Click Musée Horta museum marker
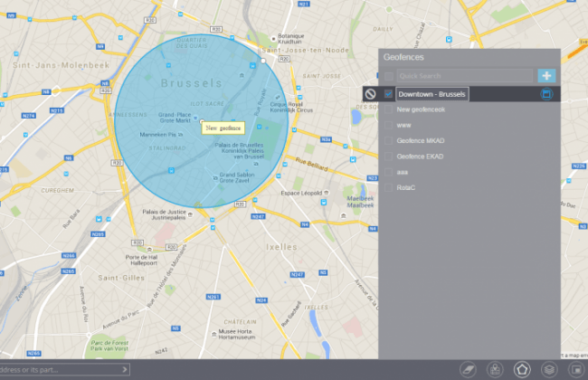Screen dimensions: 588x380 pos(214,334)
